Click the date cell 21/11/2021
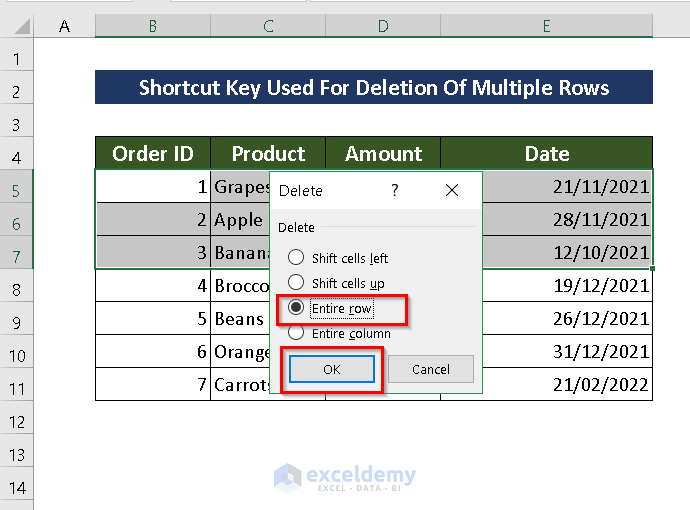The width and height of the screenshot is (690, 510). 567,187
